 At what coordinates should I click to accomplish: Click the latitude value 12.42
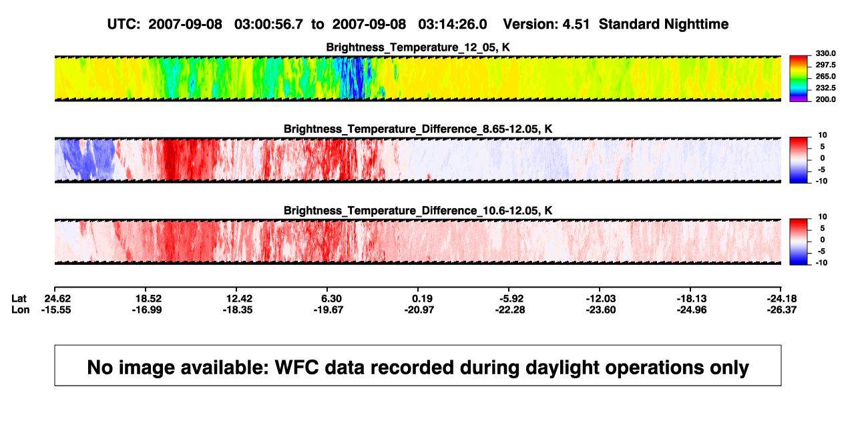tap(239, 298)
